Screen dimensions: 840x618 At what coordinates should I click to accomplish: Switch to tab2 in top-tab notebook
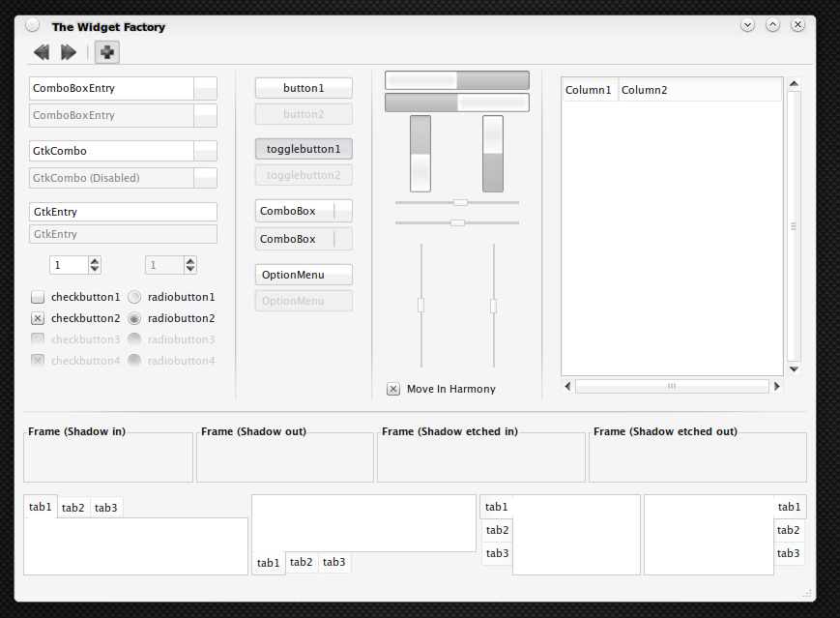[72, 508]
